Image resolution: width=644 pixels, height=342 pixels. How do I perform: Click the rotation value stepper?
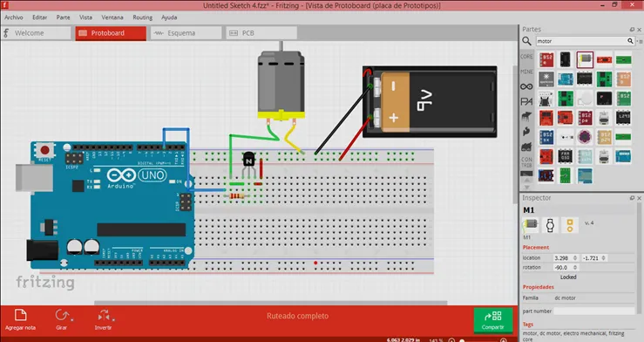click(566, 267)
